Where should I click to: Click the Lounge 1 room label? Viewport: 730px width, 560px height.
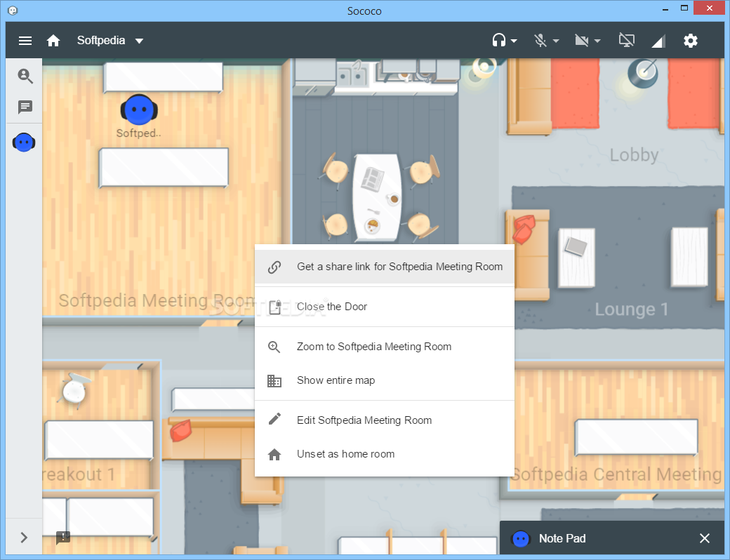tap(631, 309)
